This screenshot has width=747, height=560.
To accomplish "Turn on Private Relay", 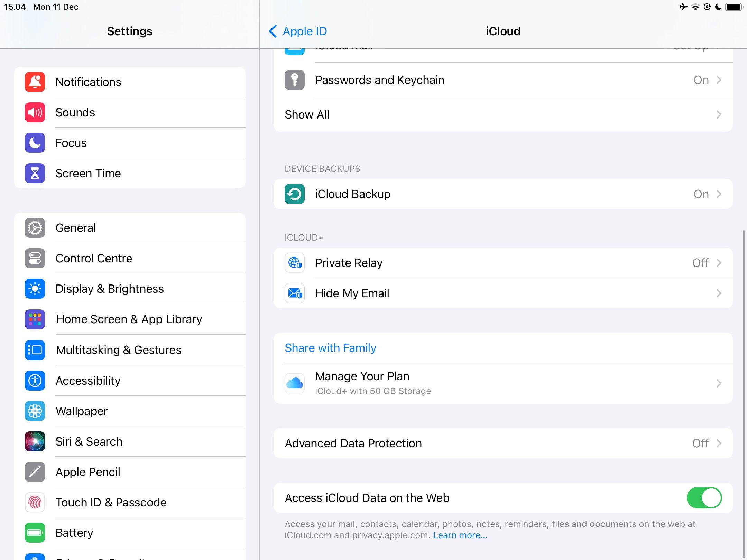I will coord(501,263).
